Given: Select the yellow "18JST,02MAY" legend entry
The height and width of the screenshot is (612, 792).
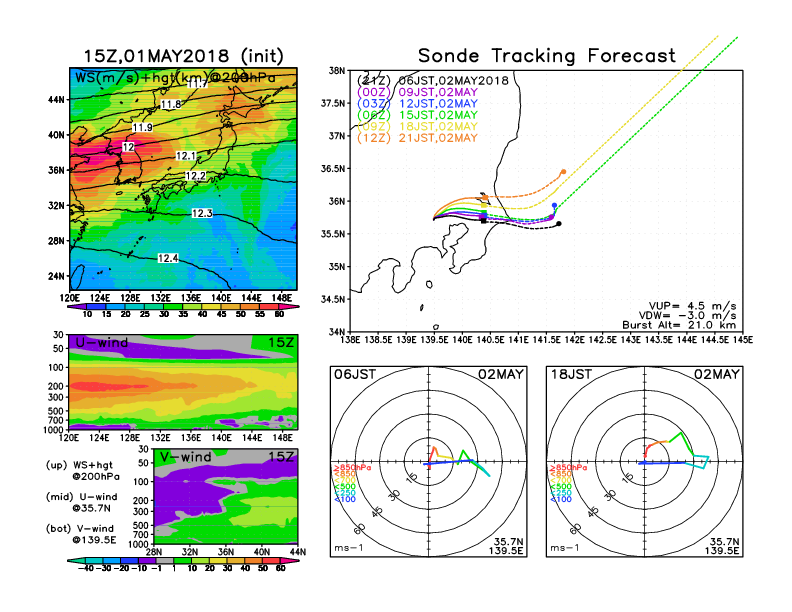Looking at the screenshot, I should [438, 127].
